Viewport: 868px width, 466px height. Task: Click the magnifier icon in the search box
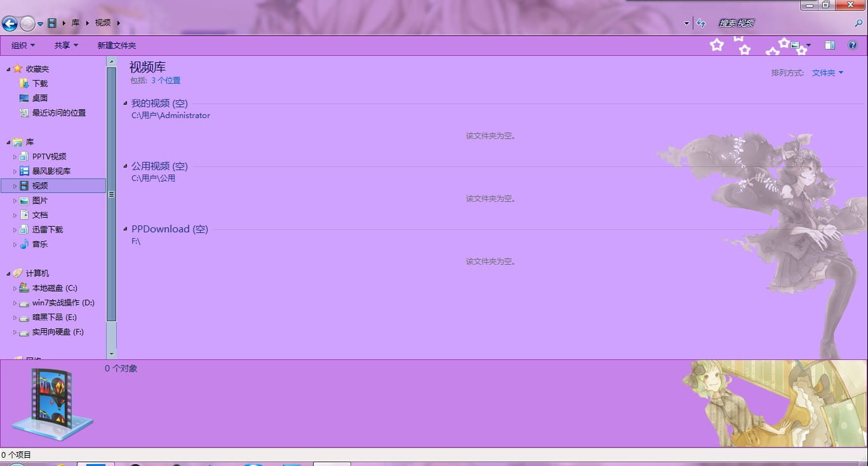click(859, 23)
